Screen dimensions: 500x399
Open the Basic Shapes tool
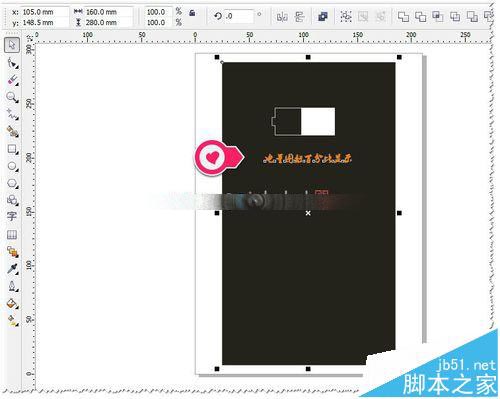[12, 200]
